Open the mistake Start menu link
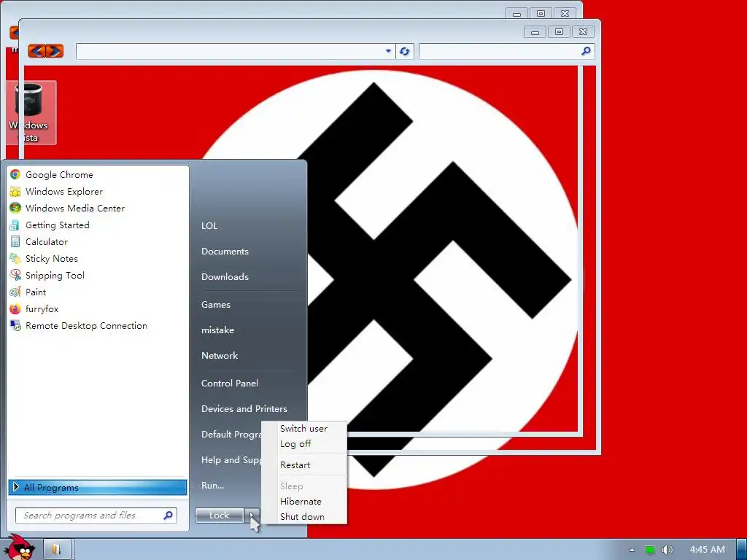The height and width of the screenshot is (560, 747). pos(217,330)
